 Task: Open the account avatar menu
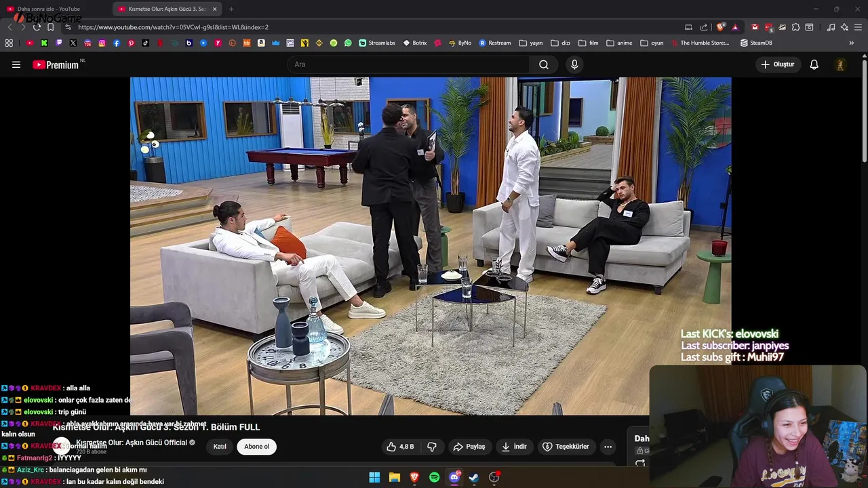coord(840,64)
